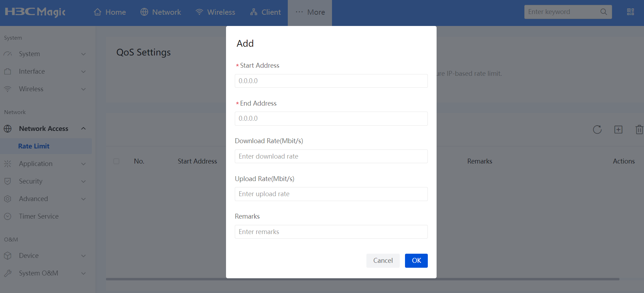Screen dimensions: 644x293
Task: Click the Timer Service clock icon
Action: [x=8, y=217]
